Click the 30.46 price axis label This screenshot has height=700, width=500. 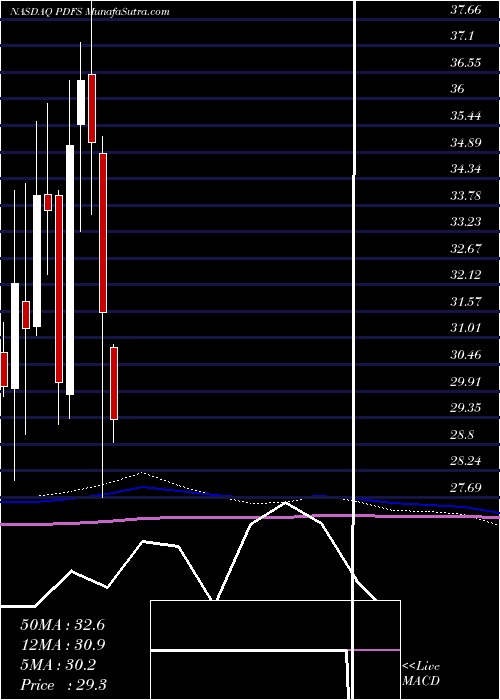[x=466, y=355]
